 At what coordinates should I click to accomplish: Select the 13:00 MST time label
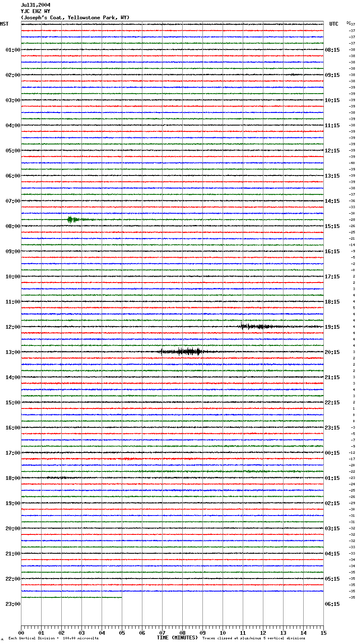tap(13, 352)
